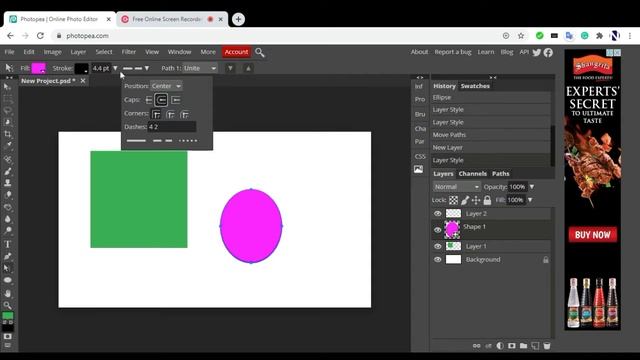Hide the Shape 1 layer

438,230
